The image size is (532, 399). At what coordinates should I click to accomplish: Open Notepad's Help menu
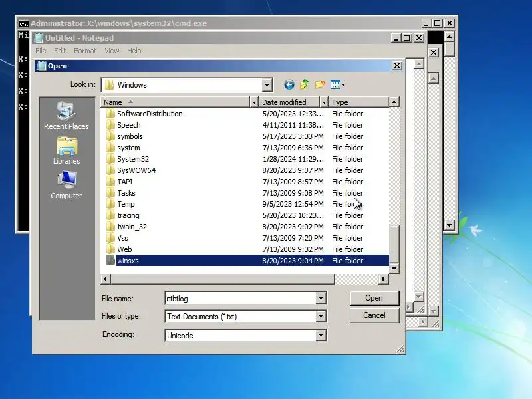[x=134, y=51]
